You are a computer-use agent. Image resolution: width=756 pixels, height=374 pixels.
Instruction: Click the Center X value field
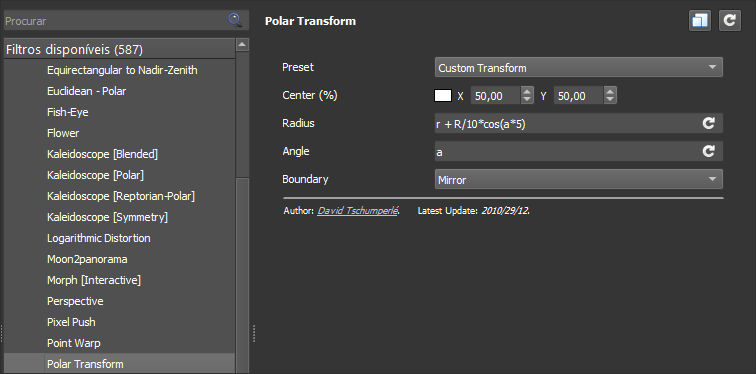click(x=496, y=95)
